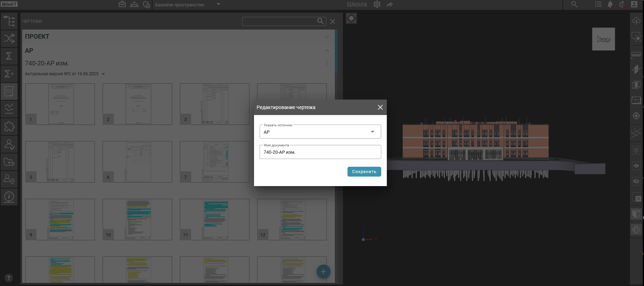The image size is (644, 286).
Task: Toggle hide selected elements crossed-eye icon
Action: click(x=636, y=182)
